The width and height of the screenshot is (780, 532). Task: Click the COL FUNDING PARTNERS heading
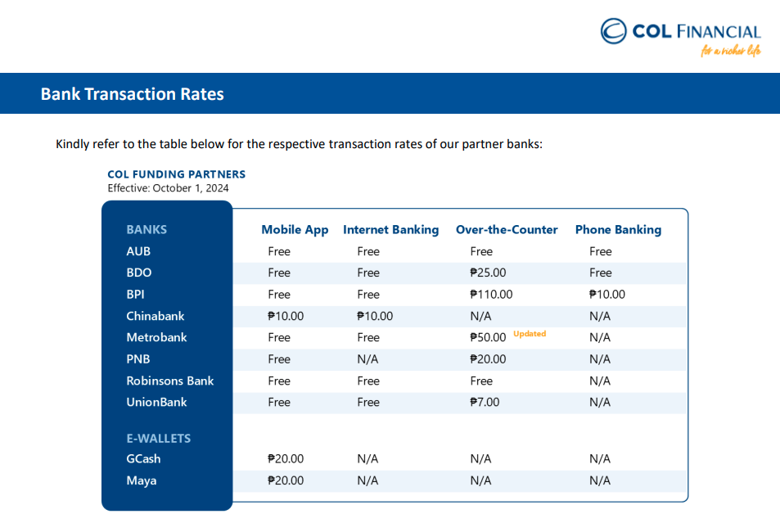[x=176, y=174]
